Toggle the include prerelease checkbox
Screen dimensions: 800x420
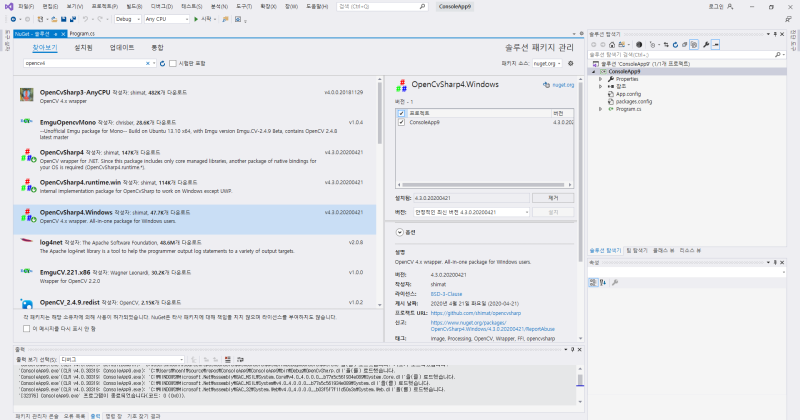pyautogui.click(x=173, y=64)
